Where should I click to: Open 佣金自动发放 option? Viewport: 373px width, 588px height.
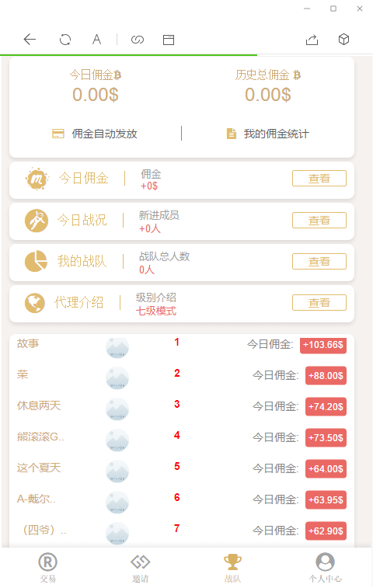coord(95,134)
